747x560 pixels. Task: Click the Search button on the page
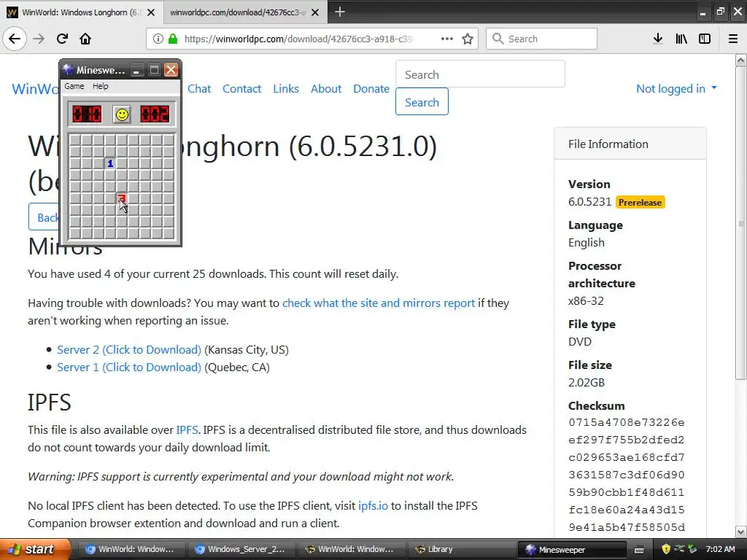pos(422,101)
